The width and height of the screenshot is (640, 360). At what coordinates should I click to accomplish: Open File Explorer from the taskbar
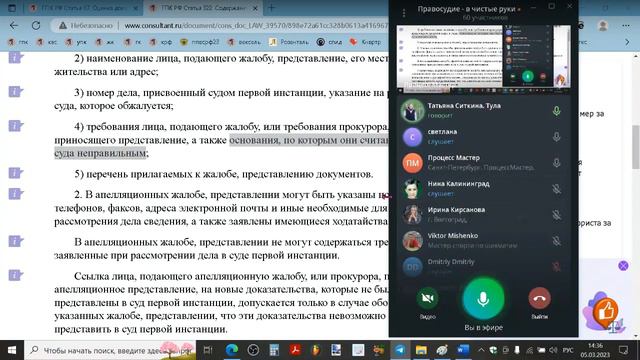[421, 350]
